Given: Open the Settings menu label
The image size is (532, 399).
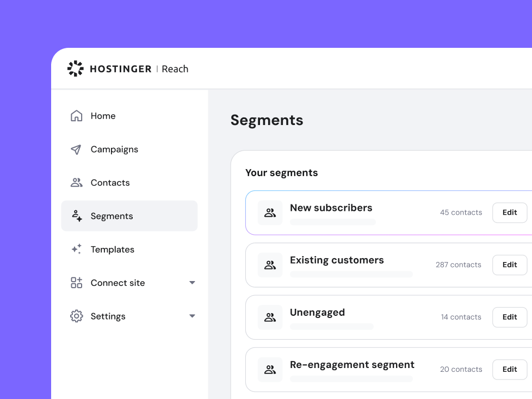Looking at the screenshot, I should [108, 316].
